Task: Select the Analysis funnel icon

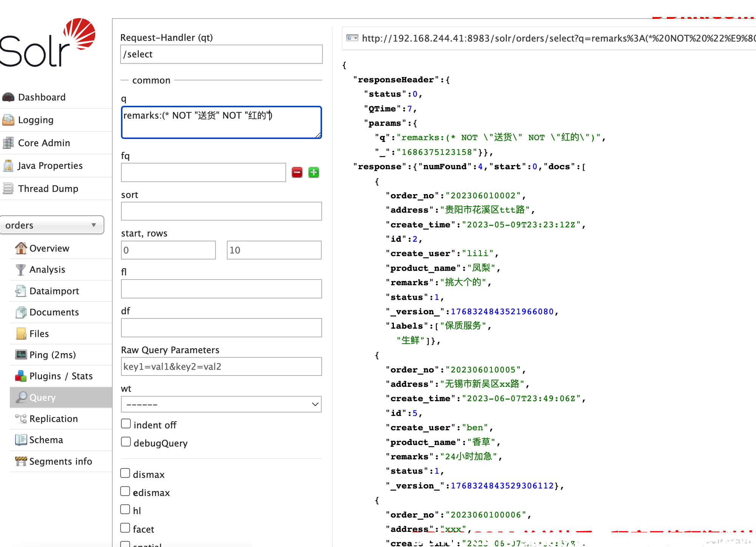Action: coord(21,270)
